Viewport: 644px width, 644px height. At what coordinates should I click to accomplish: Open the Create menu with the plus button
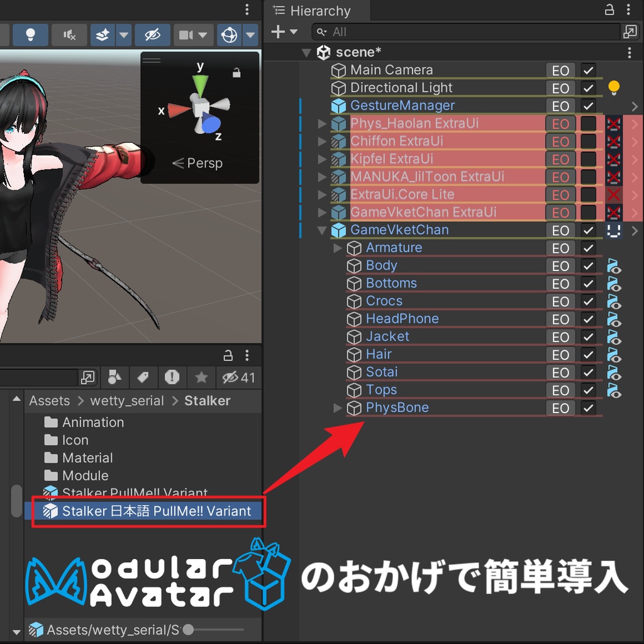coord(280,31)
